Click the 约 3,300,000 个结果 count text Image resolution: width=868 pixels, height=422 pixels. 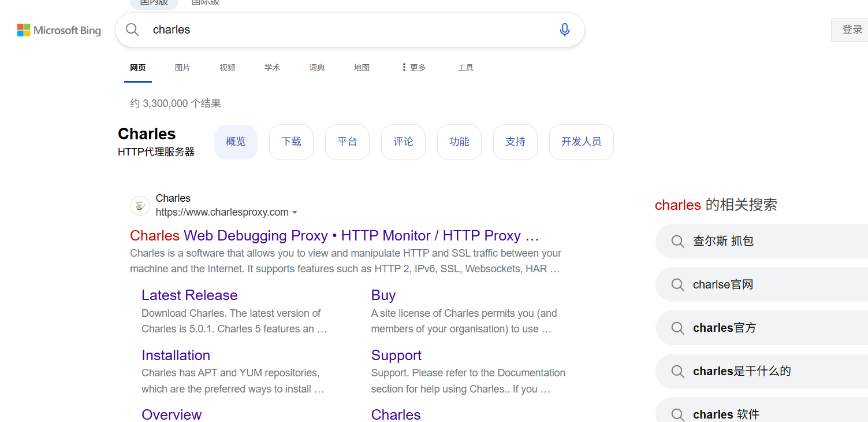tap(176, 103)
